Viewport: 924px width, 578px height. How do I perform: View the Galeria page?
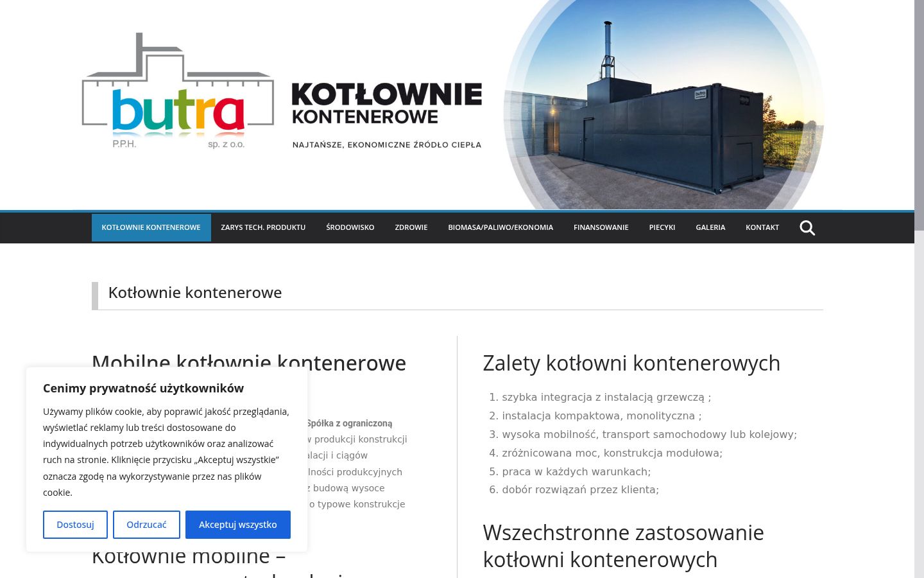tap(710, 227)
